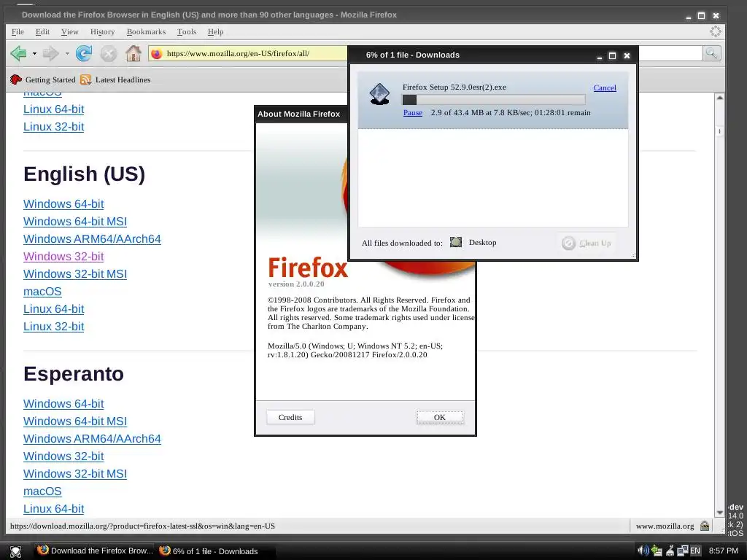Click the download progress bar
The image size is (747, 560).
point(494,99)
